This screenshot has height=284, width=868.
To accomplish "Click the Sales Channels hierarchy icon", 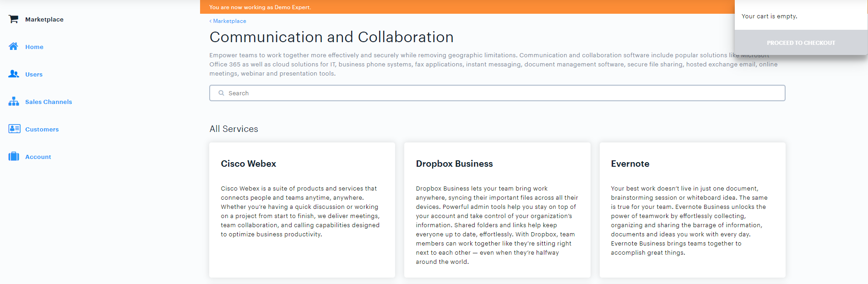I will point(14,101).
